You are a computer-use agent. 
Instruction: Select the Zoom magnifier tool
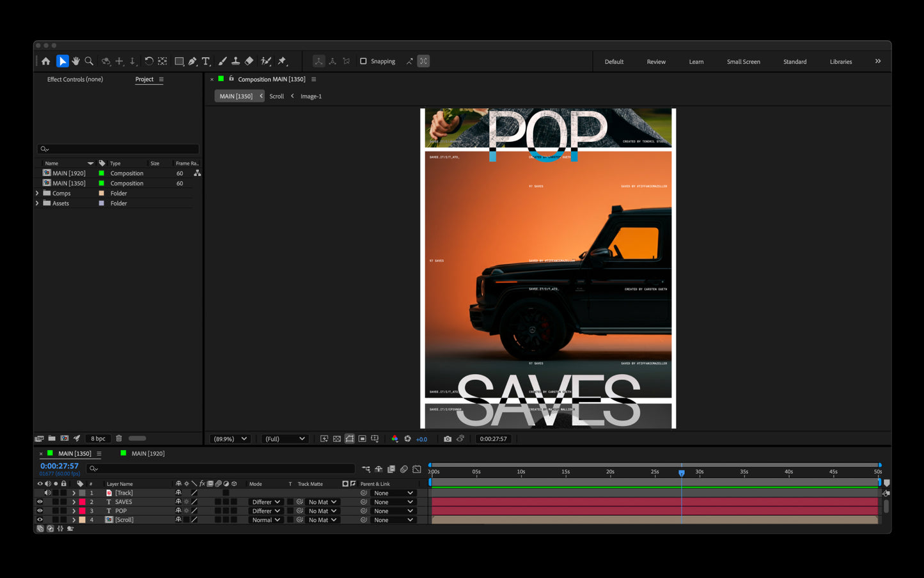pos(90,61)
